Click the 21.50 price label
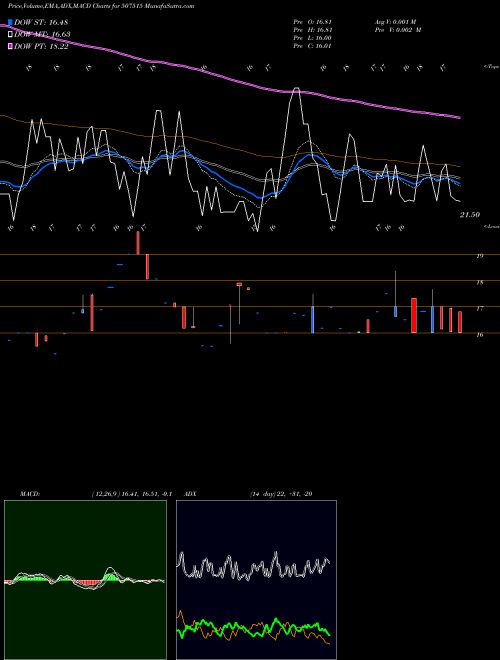The width and height of the screenshot is (500, 660). [470, 215]
